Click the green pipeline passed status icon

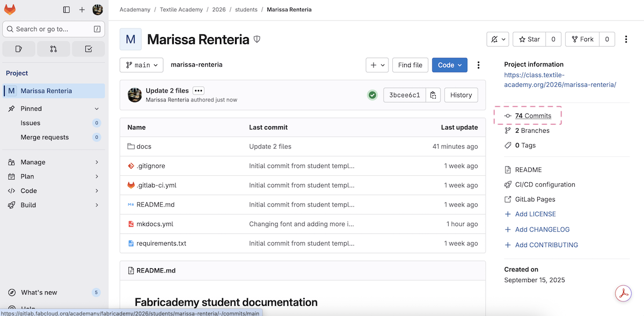372,95
